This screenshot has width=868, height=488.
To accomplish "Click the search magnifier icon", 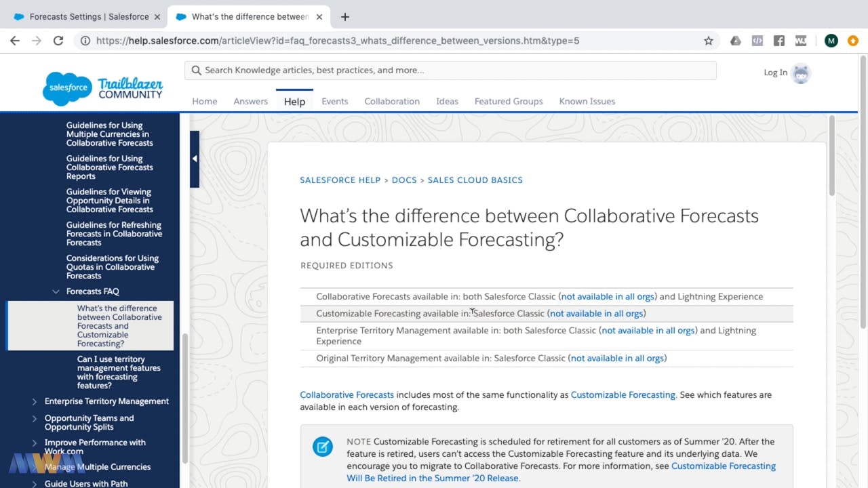I will click(196, 70).
